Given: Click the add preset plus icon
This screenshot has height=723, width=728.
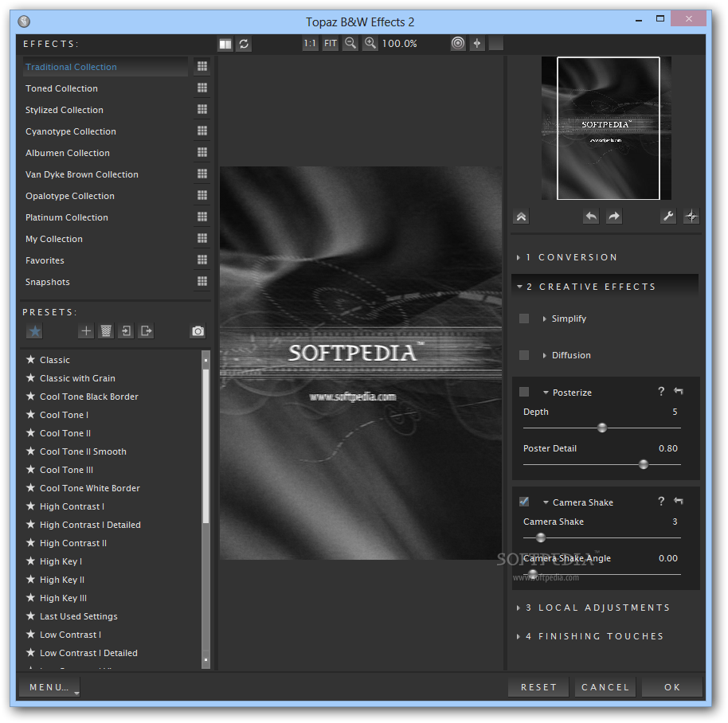Looking at the screenshot, I should coord(86,331).
